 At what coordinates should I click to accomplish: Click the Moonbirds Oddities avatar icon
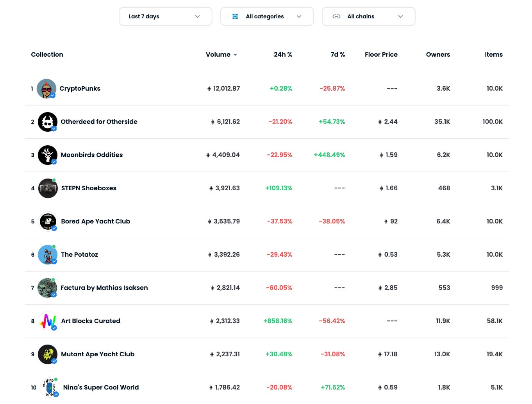(x=48, y=155)
